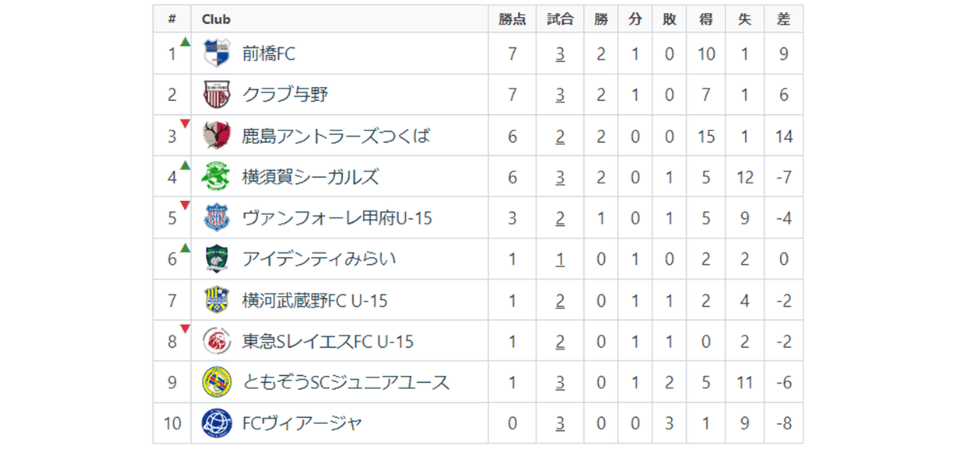Click the 横河武蔵野FC U-15 crest icon
960x450 pixels.
point(217,300)
